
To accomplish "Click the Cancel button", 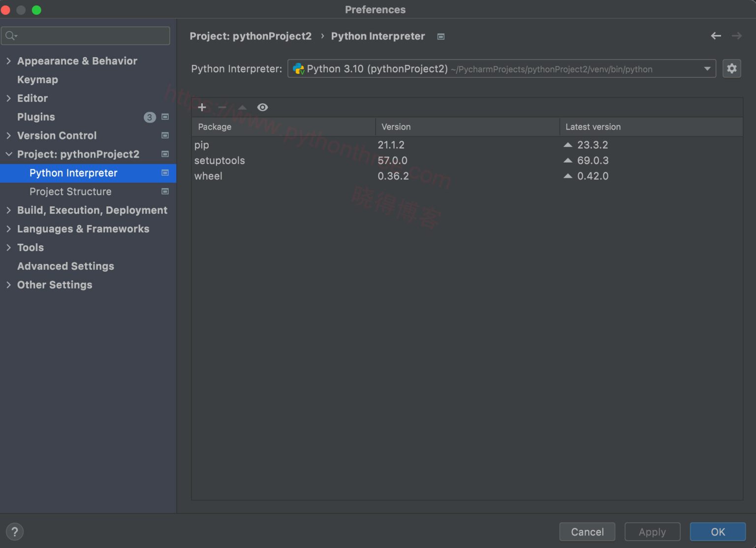I will pos(587,532).
